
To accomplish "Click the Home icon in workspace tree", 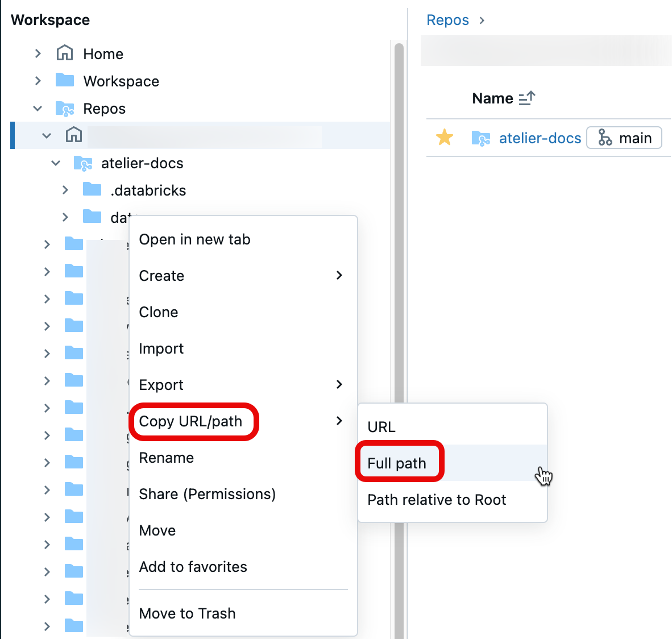I will pyautogui.click(x=65, y=53).
